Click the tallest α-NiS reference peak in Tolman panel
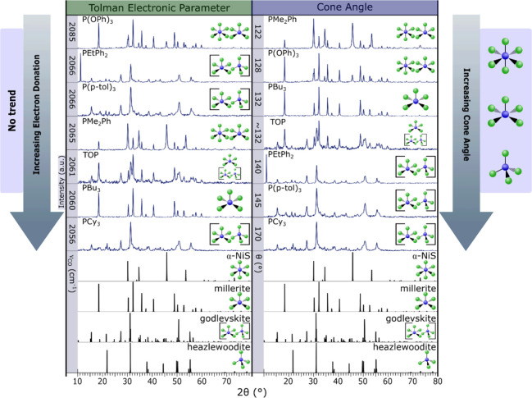Image resolution: width=532 pixels, height=398 pixels. (x=166, y=267)
